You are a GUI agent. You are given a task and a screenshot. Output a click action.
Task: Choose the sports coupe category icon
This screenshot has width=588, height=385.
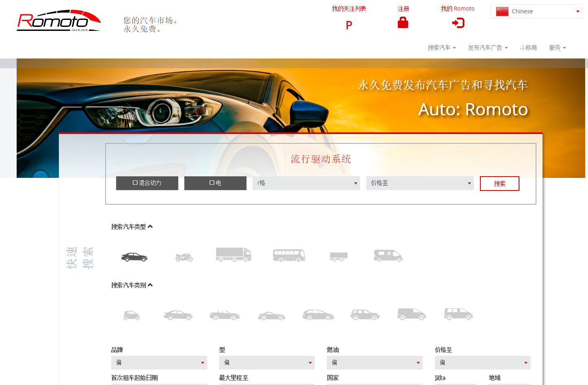click(272, 316)
